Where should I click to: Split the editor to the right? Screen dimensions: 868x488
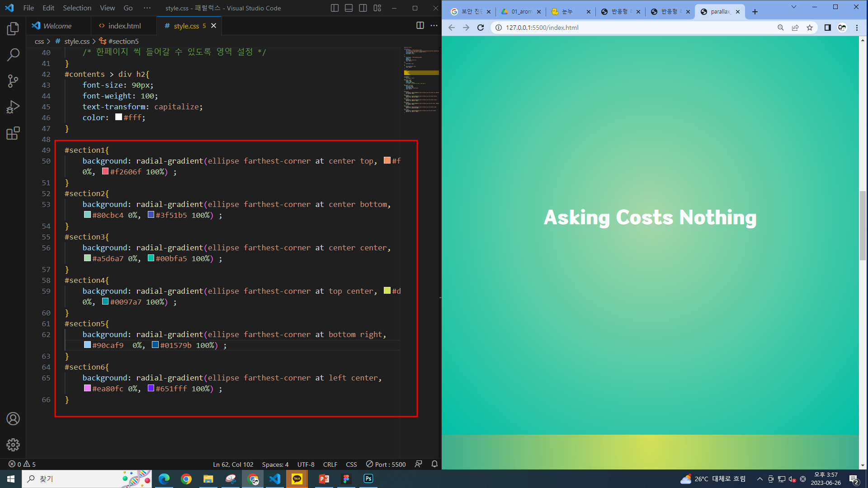tap(420, 26)
